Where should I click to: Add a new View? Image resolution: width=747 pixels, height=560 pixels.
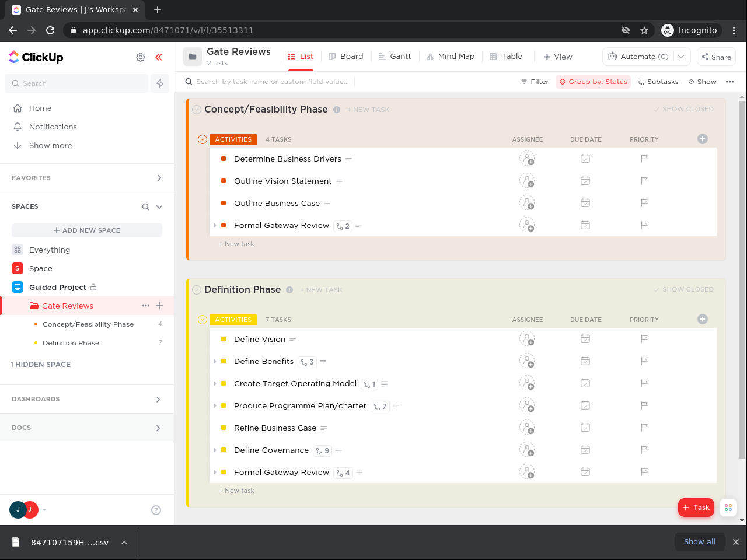click(558, 57)
